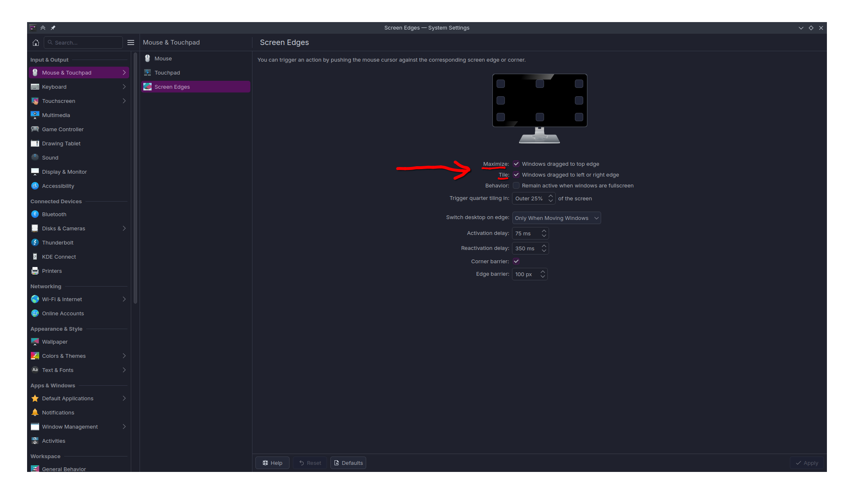Click the app icon in title bar
Image resolution: width=854 pixels, height=504 pixels.
pos(33,28)
